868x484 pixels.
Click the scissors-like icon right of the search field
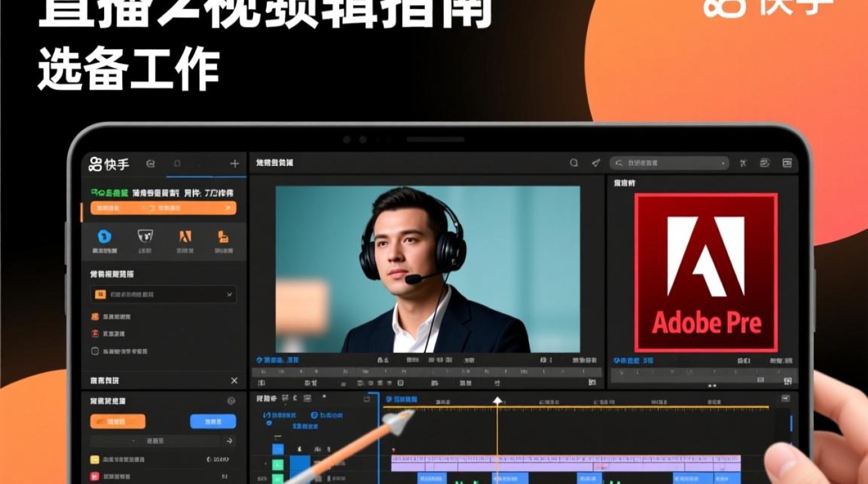coord(743,163)
